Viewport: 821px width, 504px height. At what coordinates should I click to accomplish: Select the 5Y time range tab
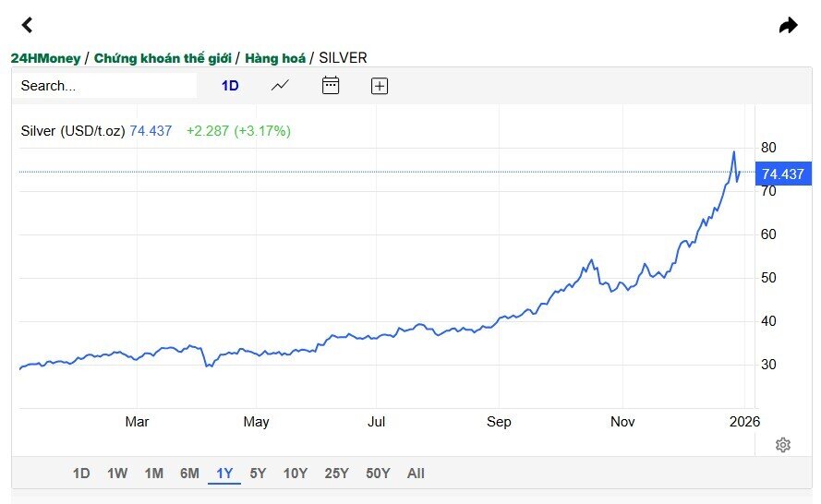coord(258,474)
